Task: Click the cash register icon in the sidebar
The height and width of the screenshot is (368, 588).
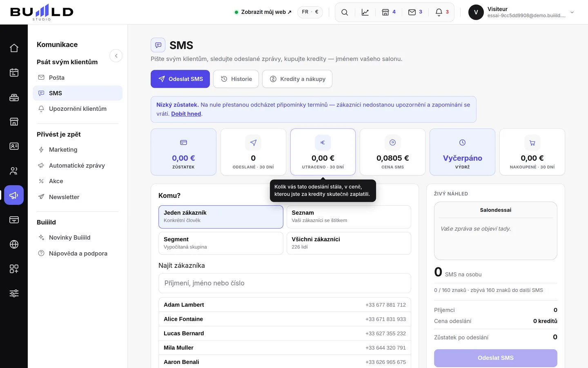Action: 14,97
